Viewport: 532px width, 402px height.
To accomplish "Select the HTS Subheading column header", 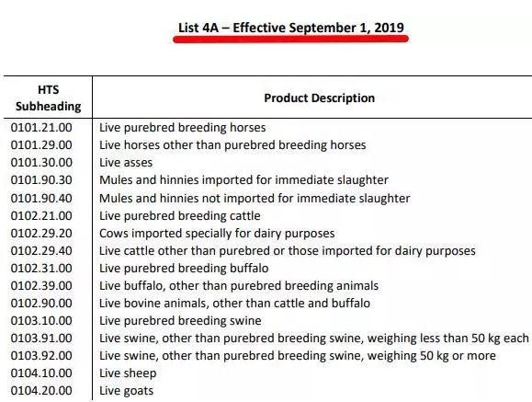I will tap(48, 98).
